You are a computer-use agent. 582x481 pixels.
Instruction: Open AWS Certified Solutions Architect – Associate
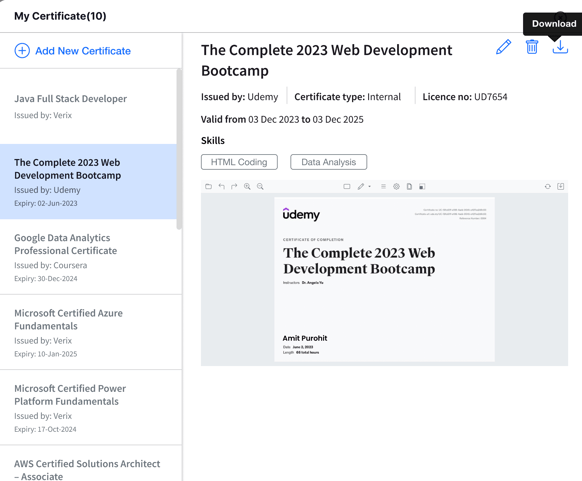tap(91, 464)
